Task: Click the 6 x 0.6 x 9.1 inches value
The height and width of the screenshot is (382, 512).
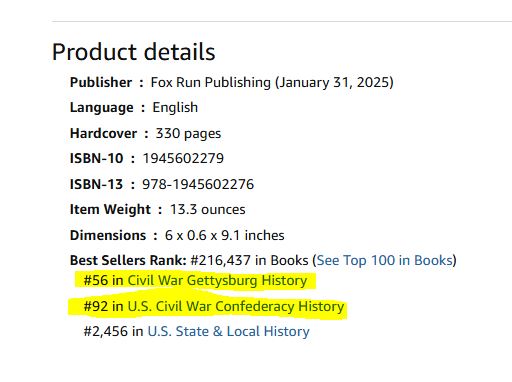Action: (225, 236)
